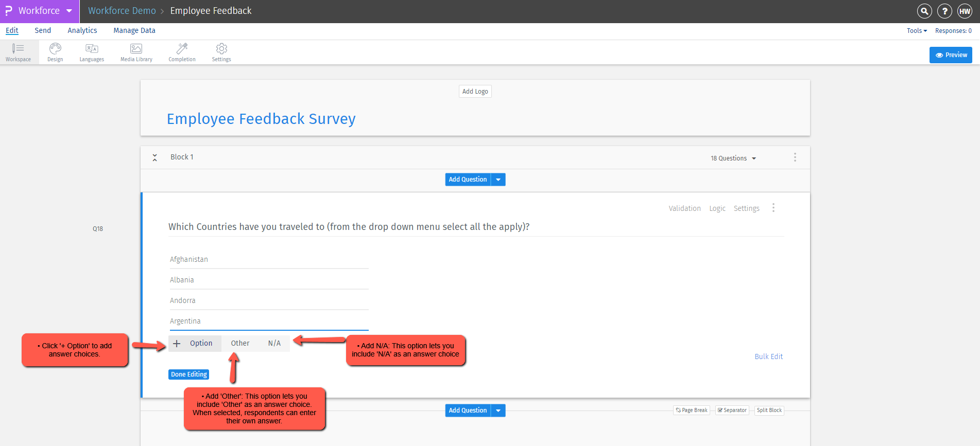Click the plus icon to add option

(x=177, y=343)
